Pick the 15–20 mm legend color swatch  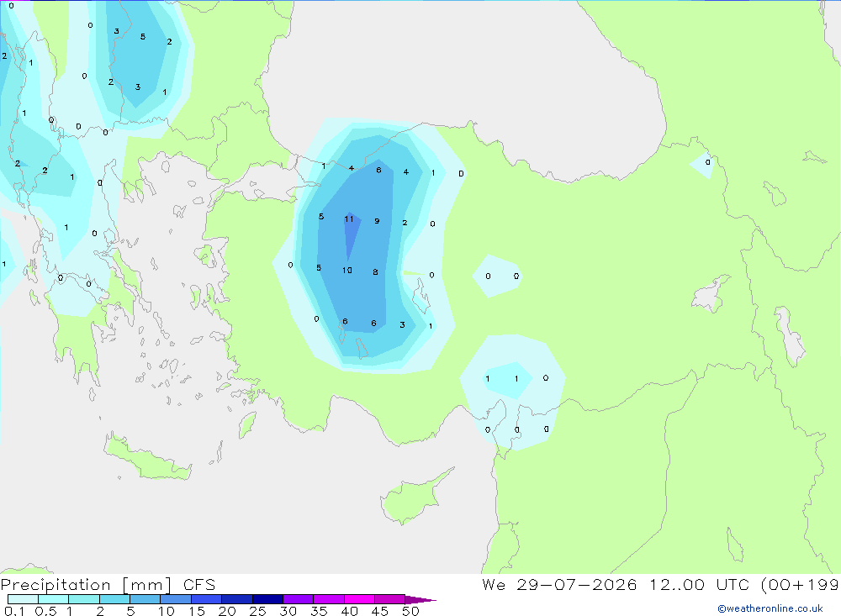pyautogui.click(x=206, y=599)
